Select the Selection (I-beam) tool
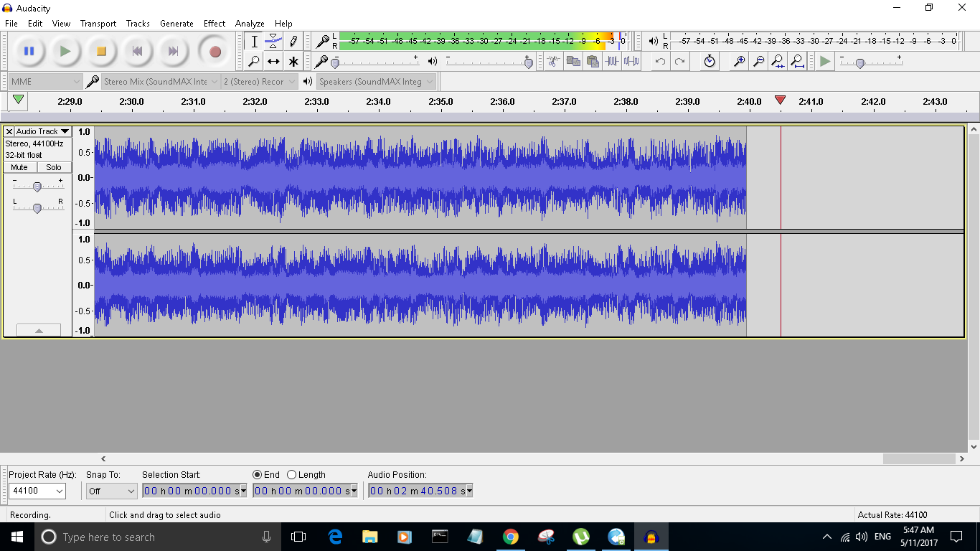Viewport: 980px width, 551px height. tap(254, 42)
